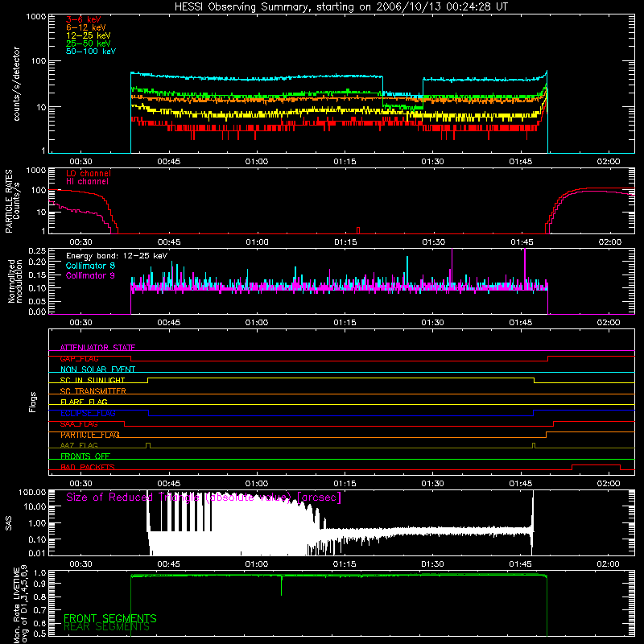Select the Collimator 8 legend label
The height and width of the screenshot is (644, 644).
90,266
